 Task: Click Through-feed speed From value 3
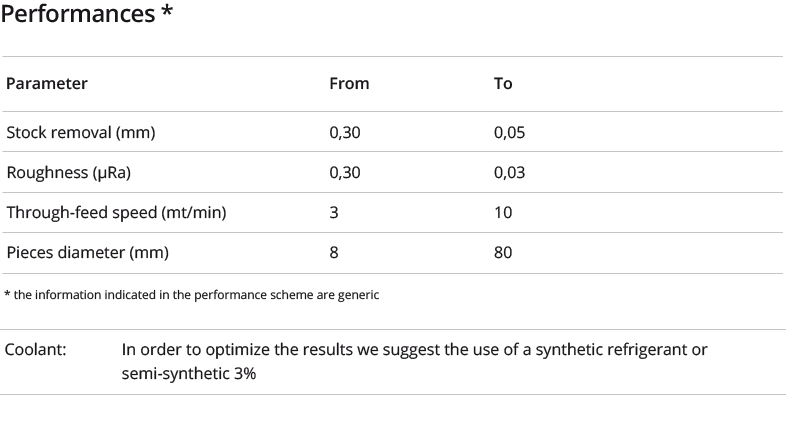[x=334, y=213]
